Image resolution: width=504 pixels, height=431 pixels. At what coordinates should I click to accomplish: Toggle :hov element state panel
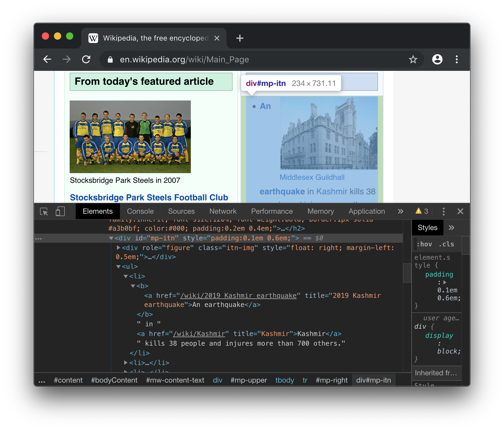[x=424, y=244]
